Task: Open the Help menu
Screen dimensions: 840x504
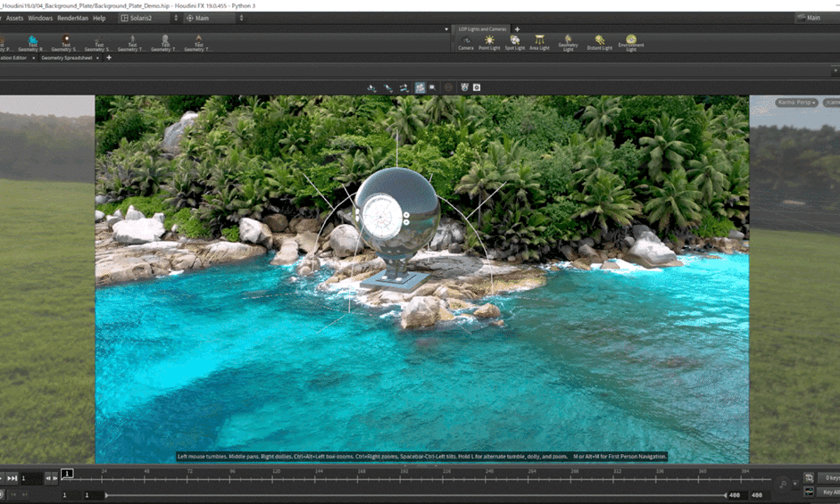Action: [x=99, y=18]
